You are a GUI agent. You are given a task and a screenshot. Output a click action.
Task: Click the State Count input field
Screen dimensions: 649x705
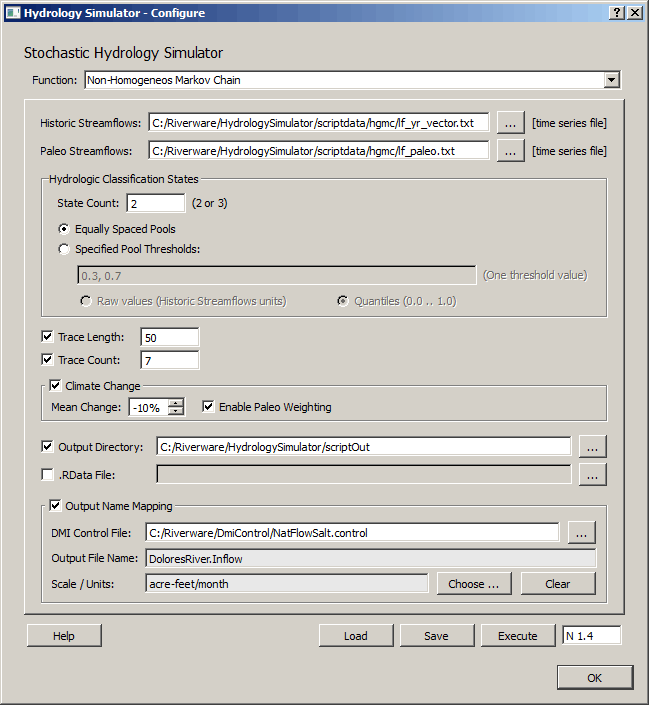[x=156, y=203]
